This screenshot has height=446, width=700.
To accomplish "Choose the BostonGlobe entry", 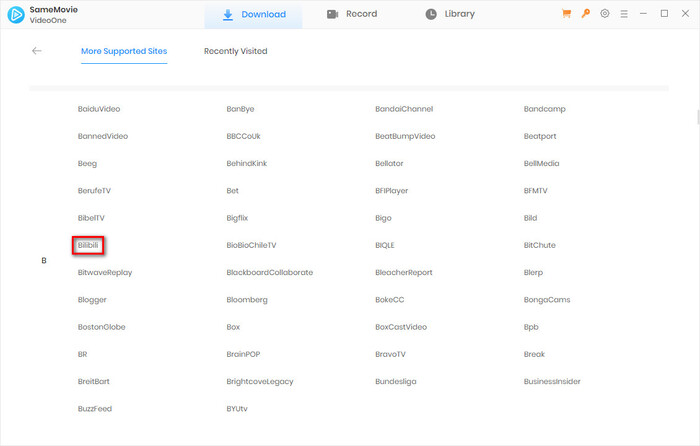I will pyautogui.click(x=101, y=327).
